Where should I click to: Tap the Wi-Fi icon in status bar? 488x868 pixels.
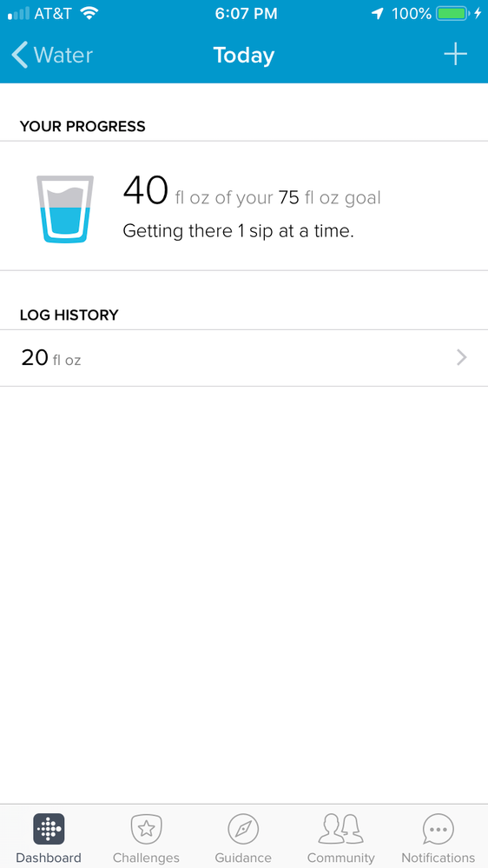tap(89, 13)
